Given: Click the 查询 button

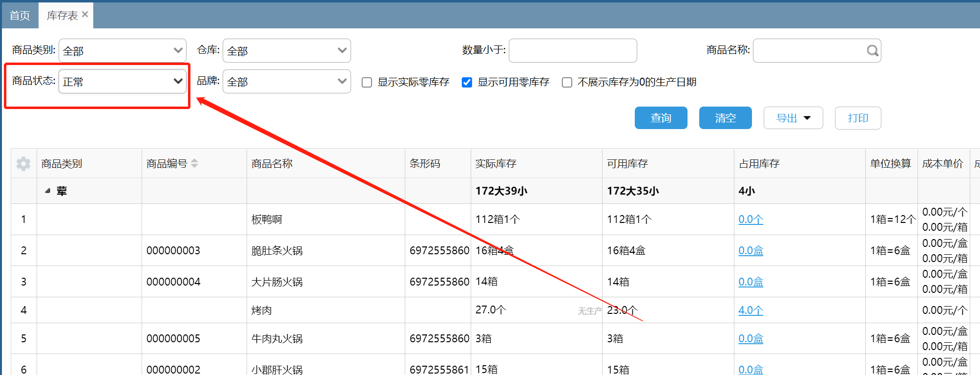Looking at the screenshot, I should coord(661,118).
